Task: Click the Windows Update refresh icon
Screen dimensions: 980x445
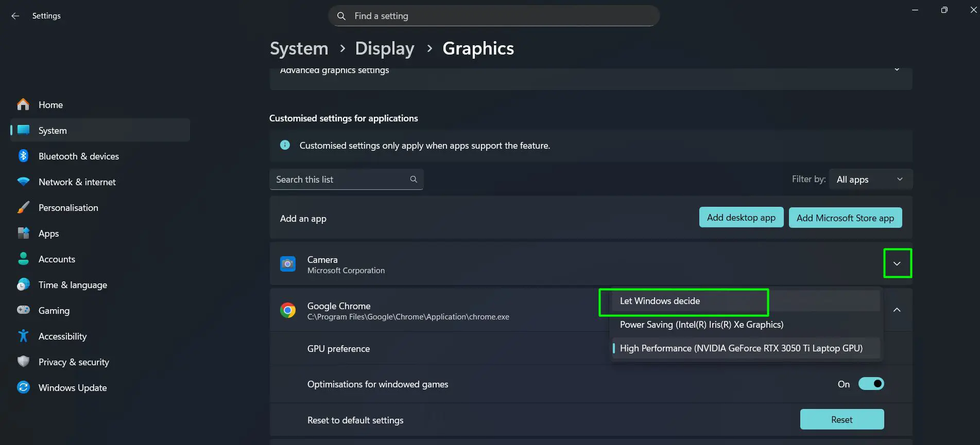Action: 23,387
